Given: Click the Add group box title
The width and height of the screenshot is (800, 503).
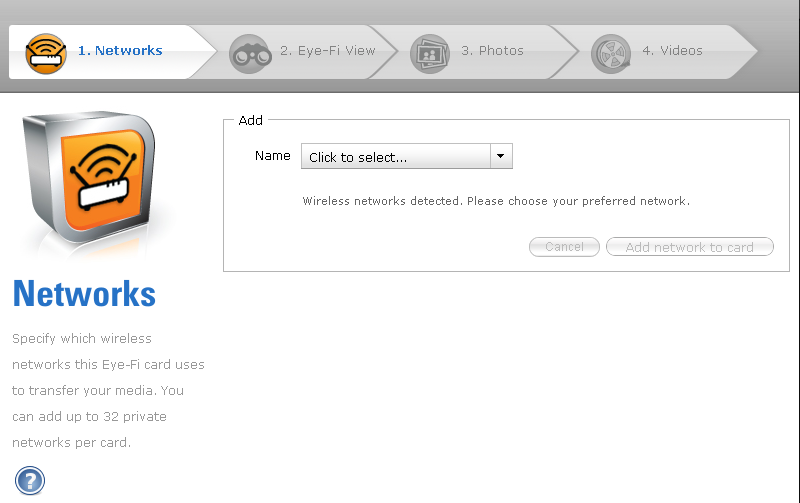Looking at the screenshot, I should [251, 120].
